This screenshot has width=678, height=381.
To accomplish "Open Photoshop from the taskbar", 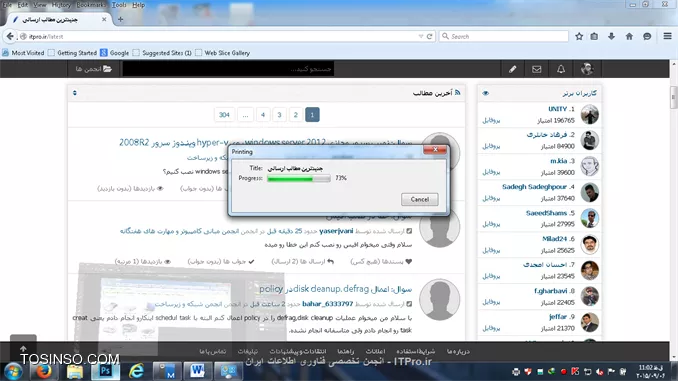I will 106,371.
